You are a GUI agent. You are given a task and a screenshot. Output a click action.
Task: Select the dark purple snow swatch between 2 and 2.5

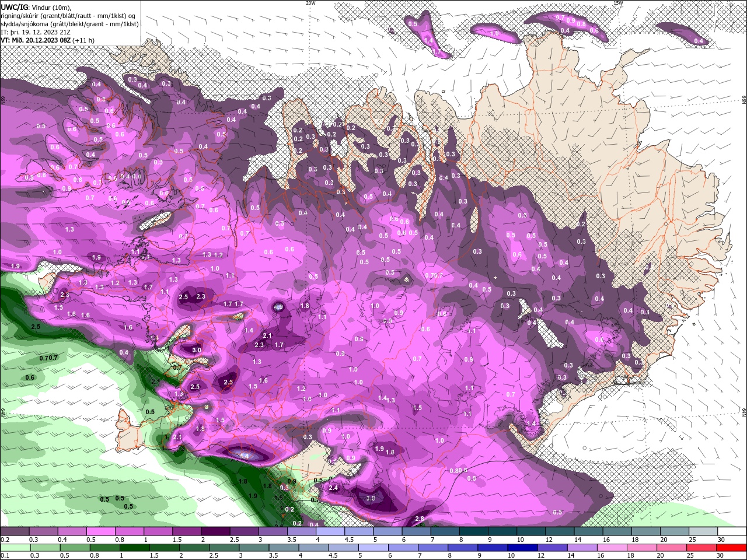tap(215, 531)
